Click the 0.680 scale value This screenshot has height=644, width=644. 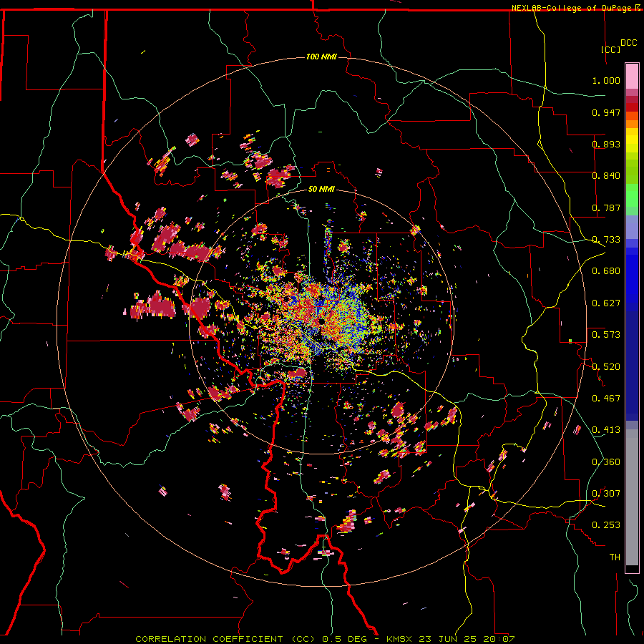606,271
